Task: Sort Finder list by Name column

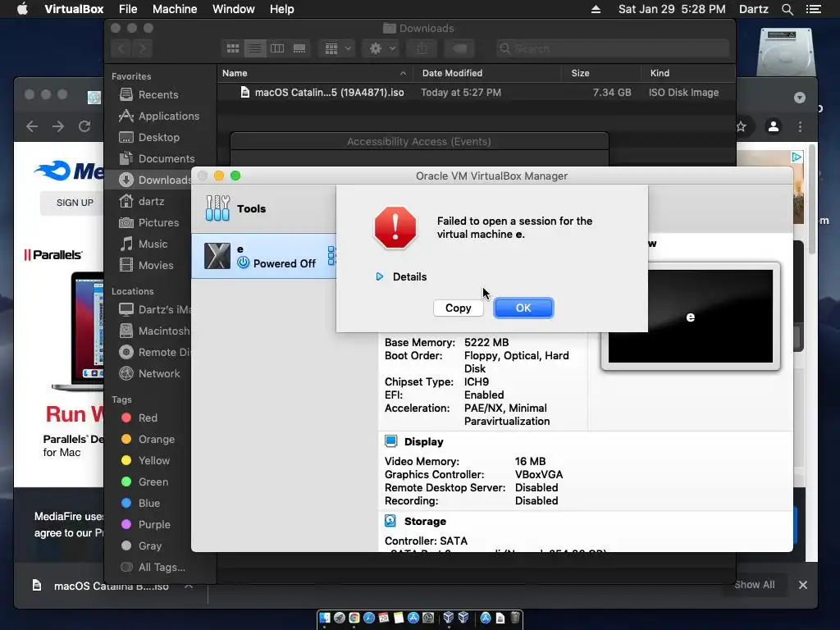Action: tap(314, 73)
